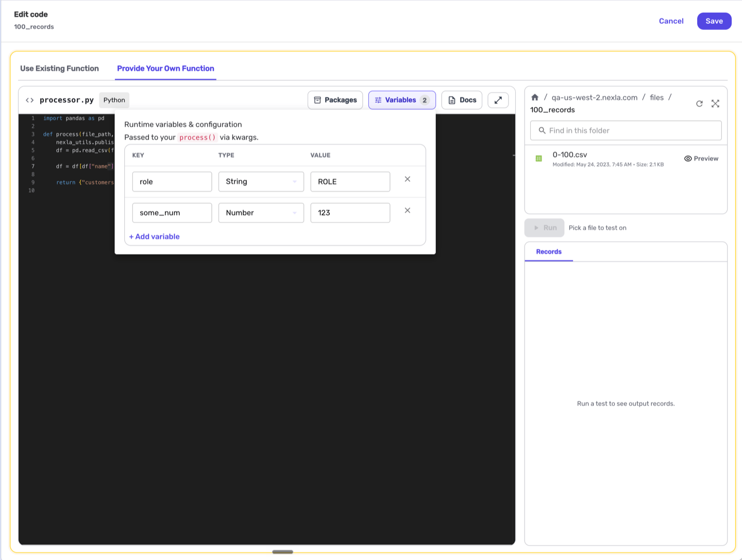742x560 pixels.
Task: Expand the code editor to fullscreen
Action: 498,100
